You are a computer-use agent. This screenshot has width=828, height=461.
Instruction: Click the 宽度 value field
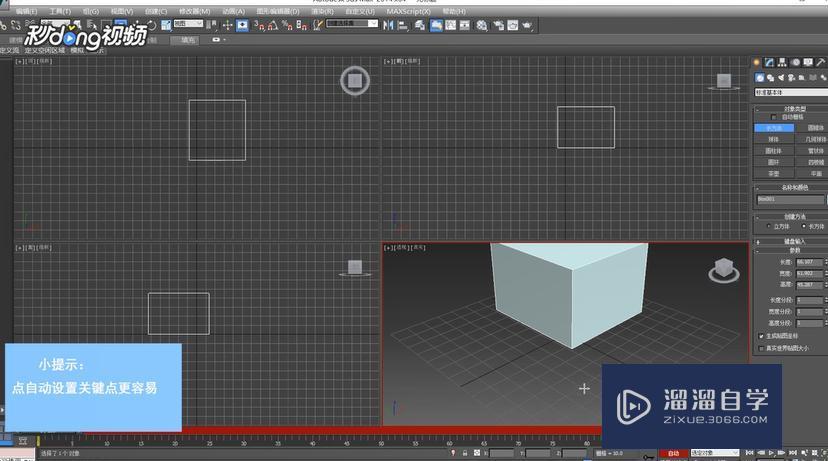[x=809, y=274]
